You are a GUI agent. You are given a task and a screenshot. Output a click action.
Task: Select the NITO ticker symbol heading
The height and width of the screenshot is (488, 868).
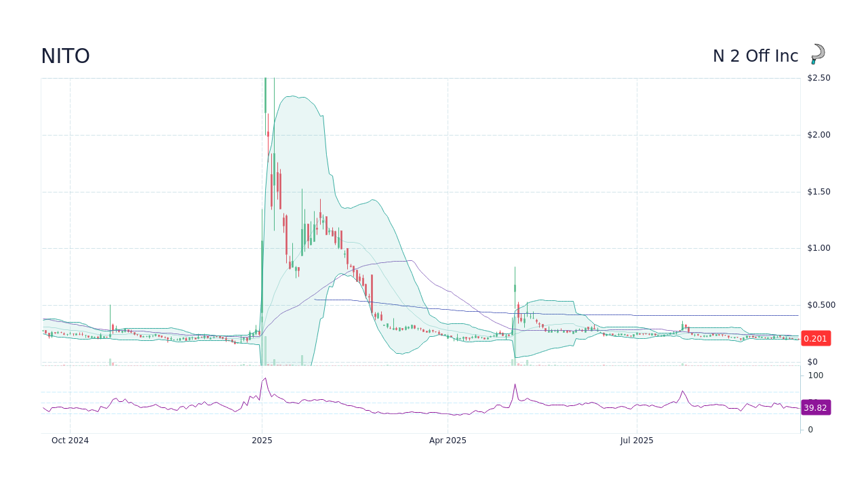[x=64, y=56]
